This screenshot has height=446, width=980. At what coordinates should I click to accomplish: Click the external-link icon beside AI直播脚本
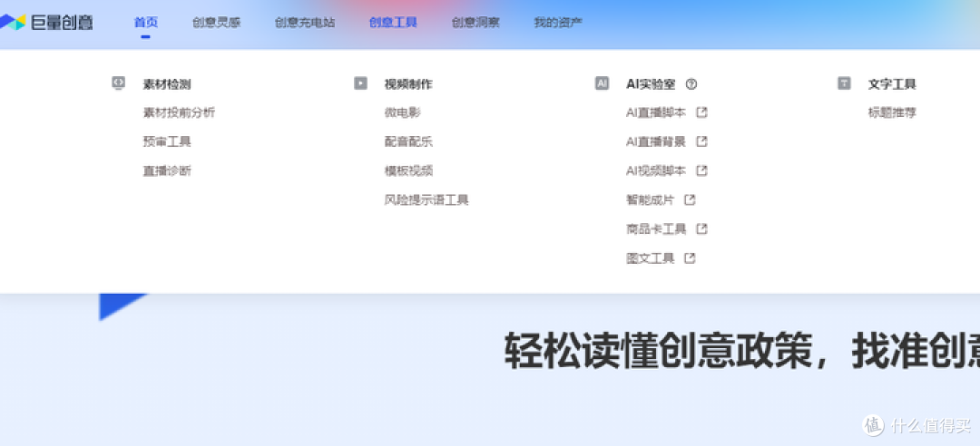coord(701,112)
